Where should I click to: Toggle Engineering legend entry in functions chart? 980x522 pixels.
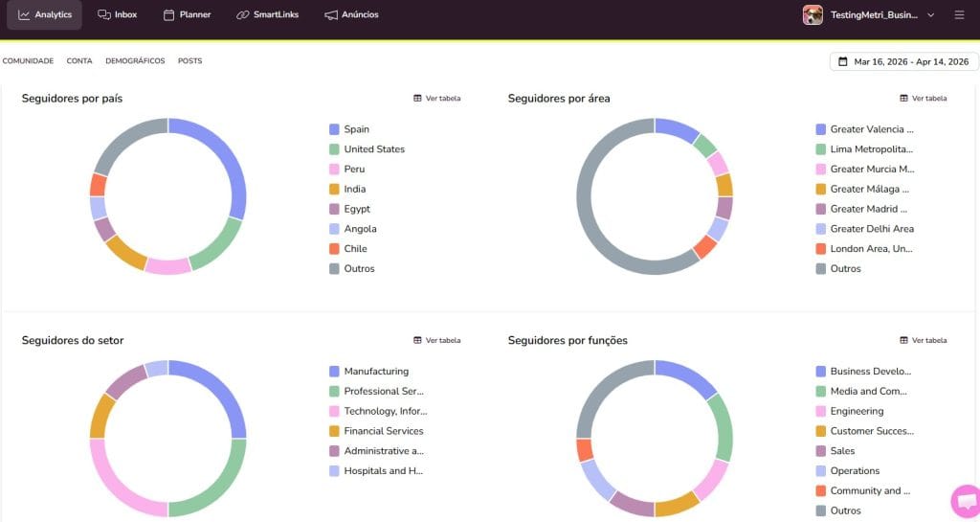(x=857, y=411)
